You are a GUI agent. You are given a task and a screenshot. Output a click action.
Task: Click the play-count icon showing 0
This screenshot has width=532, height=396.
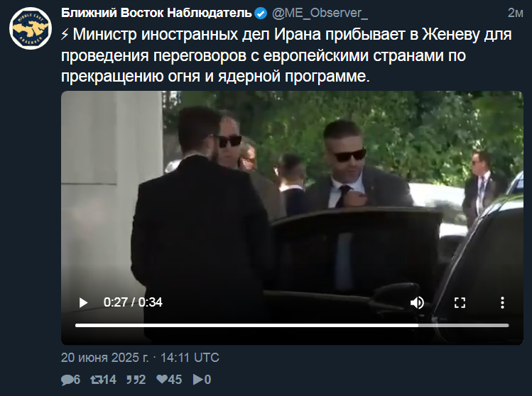point(197,380)
